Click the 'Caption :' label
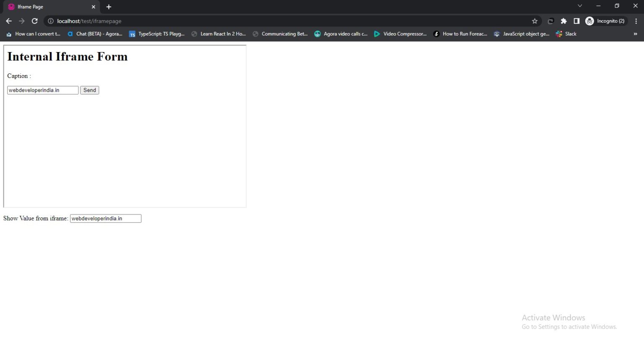This screenshot has width=644, height=345. (x=19, y=76)
